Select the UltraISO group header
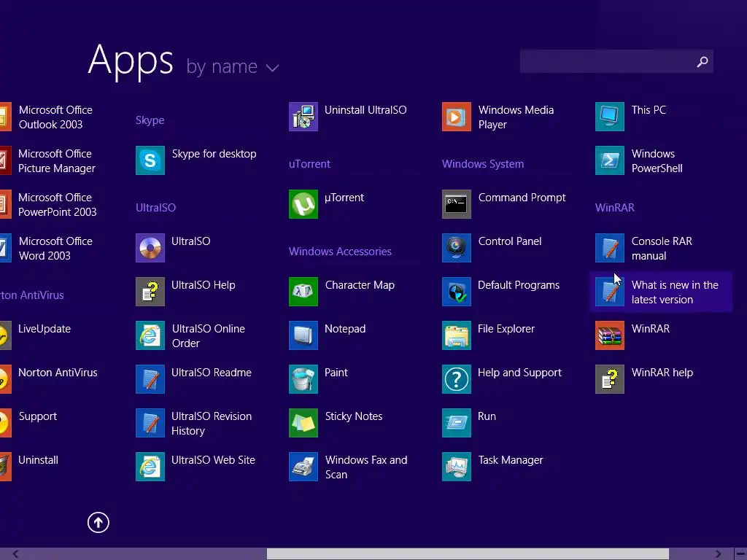The image size is (747, 560). pos(155,208)
